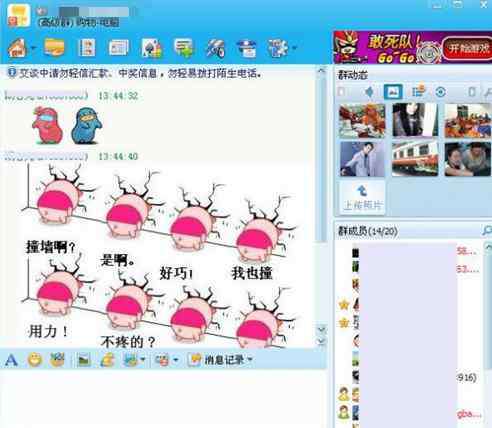Open the font A formatting icon

[x=11, y=360]
